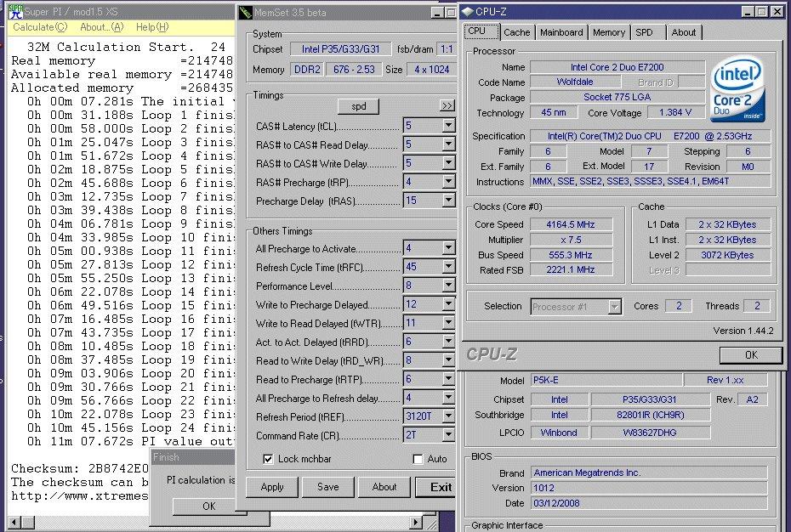
Task: Click the Save button in MemSet
Action: click(328, 487)
